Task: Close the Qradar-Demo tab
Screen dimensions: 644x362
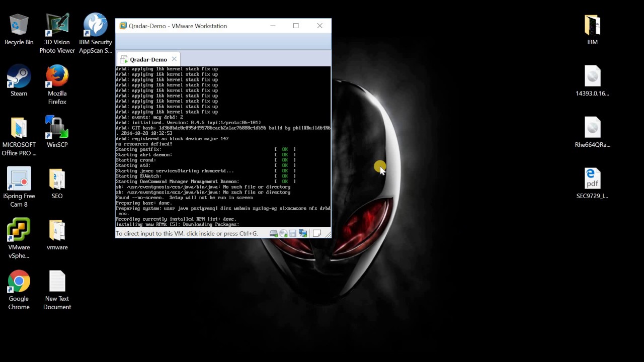Action: click(x=174, y=59)
